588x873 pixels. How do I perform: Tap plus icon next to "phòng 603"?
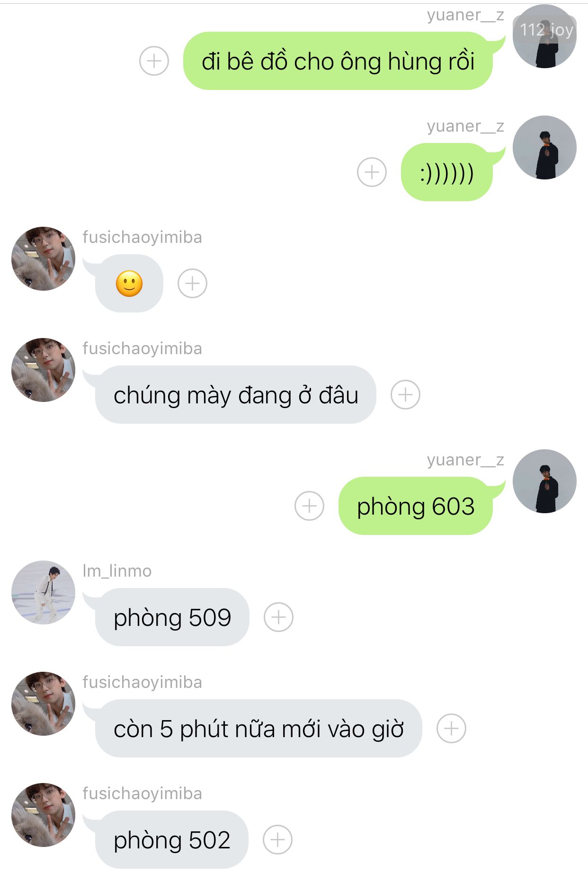309,506
